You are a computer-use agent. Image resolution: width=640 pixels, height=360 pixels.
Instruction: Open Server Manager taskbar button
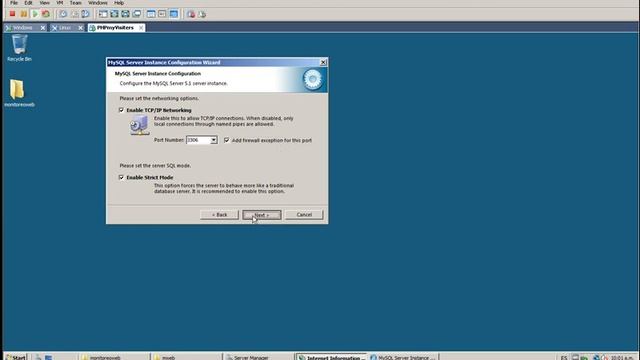259,357
